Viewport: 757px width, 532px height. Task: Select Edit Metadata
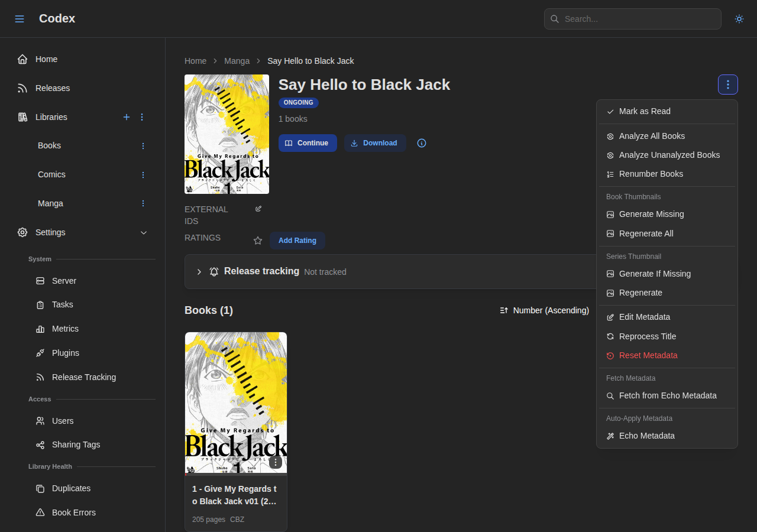point(667,317)
